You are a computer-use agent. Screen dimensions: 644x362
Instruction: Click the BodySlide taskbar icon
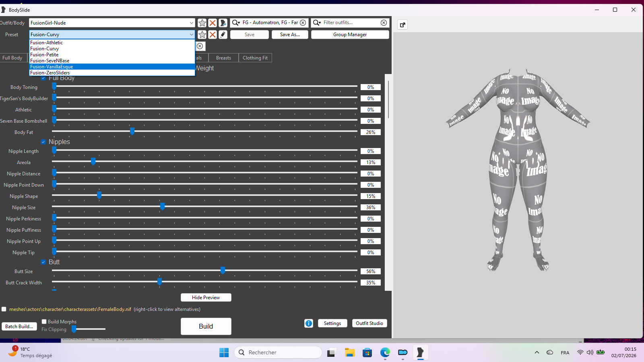pyautogui.click(x=420, y=353)
